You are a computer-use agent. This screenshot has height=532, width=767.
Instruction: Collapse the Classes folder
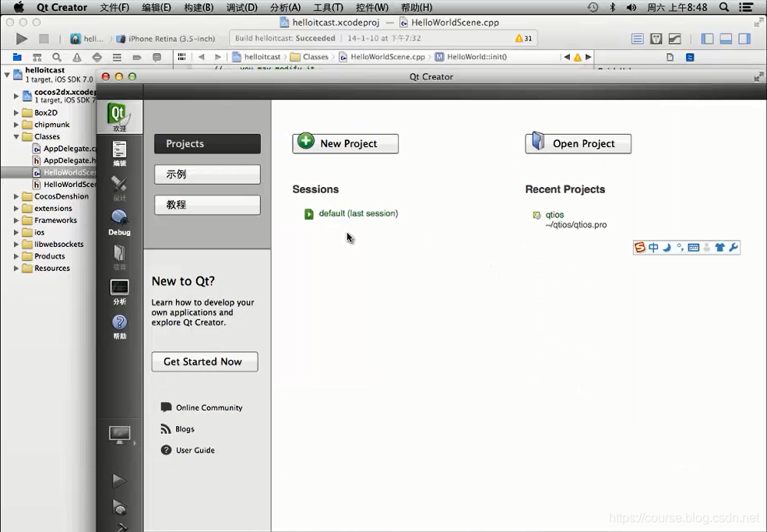[16, 136]
